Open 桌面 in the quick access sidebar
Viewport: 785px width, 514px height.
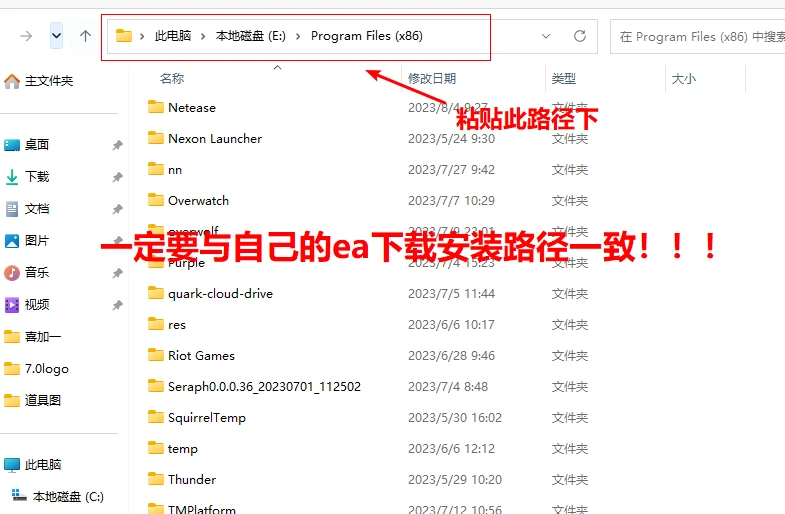tap(37, 144)
